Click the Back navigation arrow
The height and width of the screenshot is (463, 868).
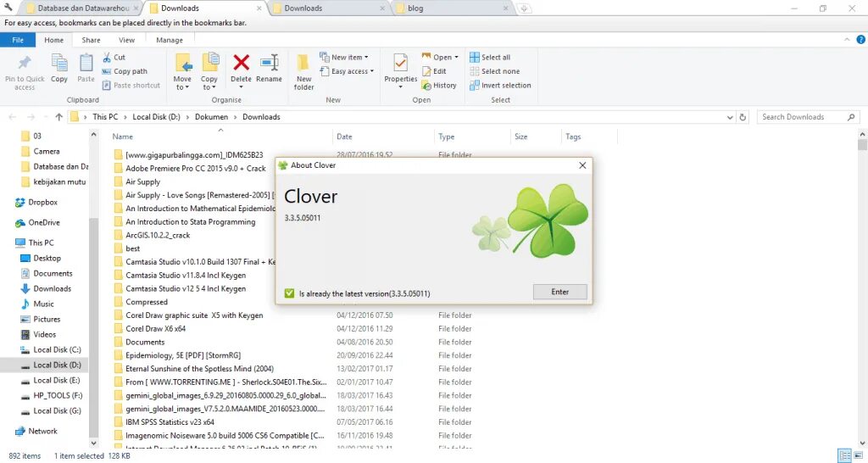pyautogui.click(x=12, y=117)
